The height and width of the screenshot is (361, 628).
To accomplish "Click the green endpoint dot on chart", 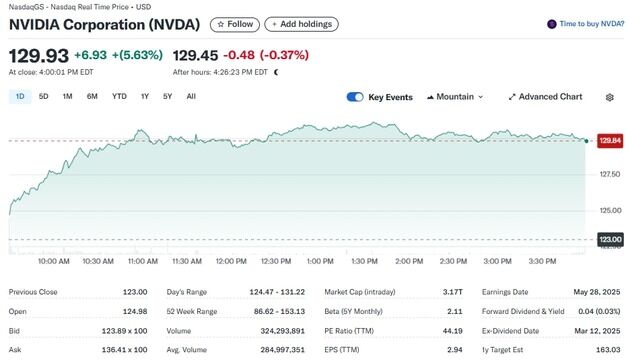I will click(586, 141).
